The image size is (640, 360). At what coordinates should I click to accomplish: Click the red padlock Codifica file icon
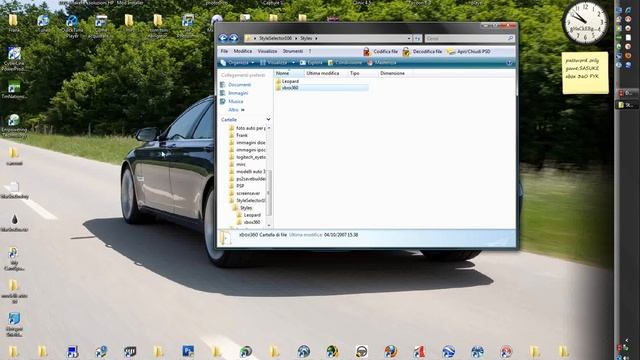(367, 51)
